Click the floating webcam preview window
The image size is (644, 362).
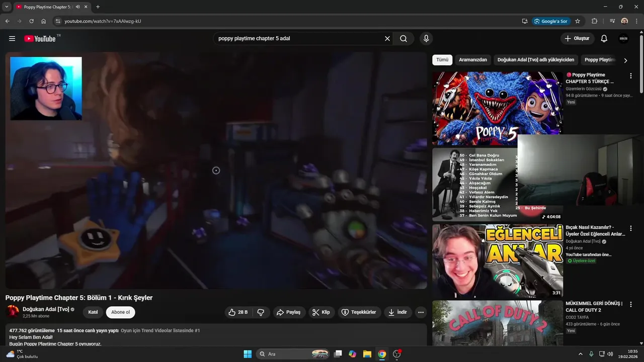tap(581, 169)
